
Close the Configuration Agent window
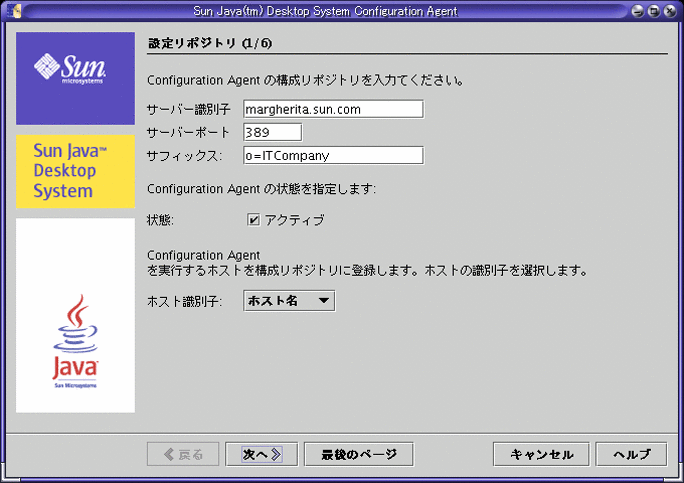(670, 11)
